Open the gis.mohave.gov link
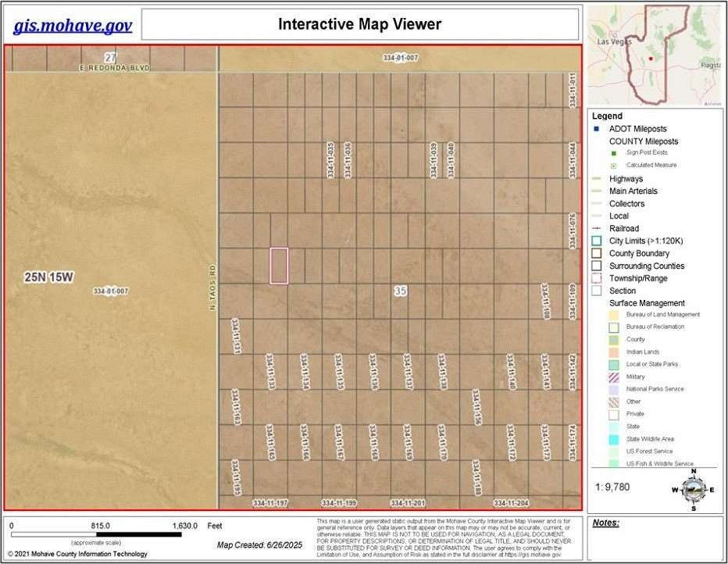The height and width of the screenshot is (564, 728). 73,26
